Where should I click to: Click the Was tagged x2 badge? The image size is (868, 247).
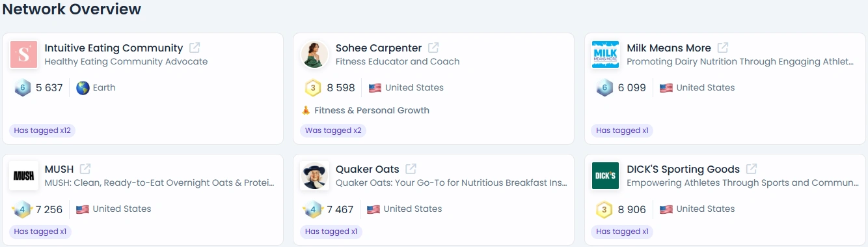(x=333, y=130)
